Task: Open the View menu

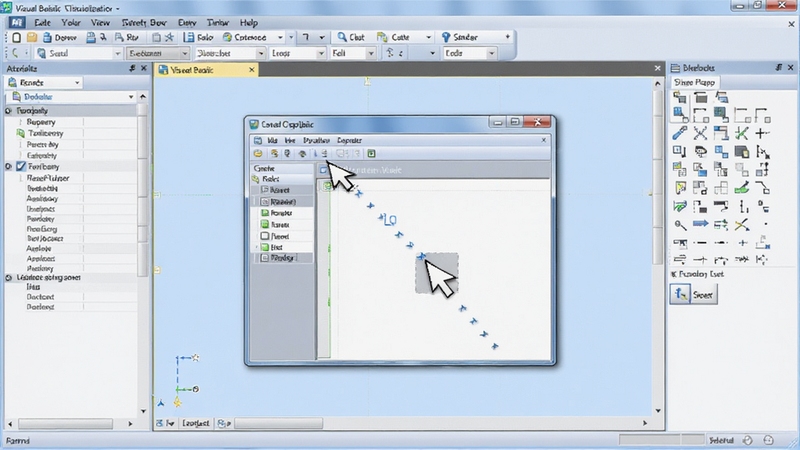Action: pos(100,22)
